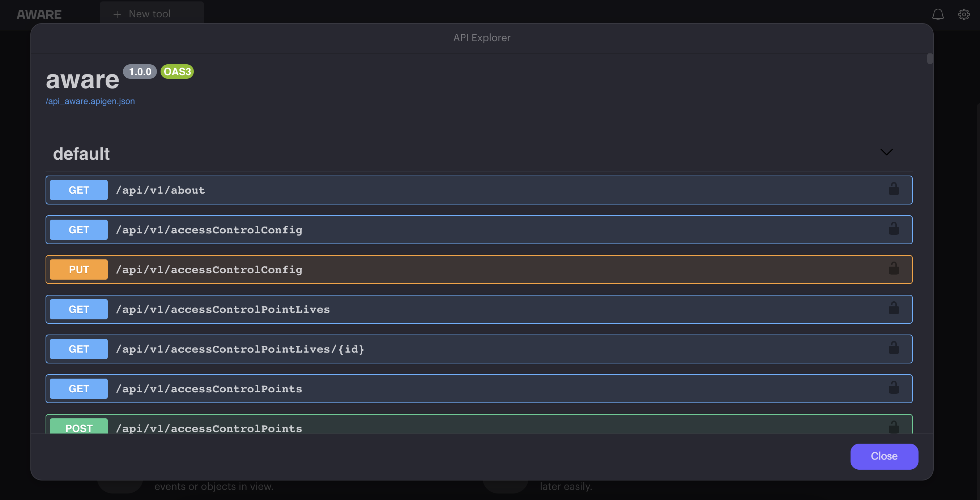Click the default section heading
The width and height of the screenshot is (980, 500).
pyautogui.click(x=81, y=154)
